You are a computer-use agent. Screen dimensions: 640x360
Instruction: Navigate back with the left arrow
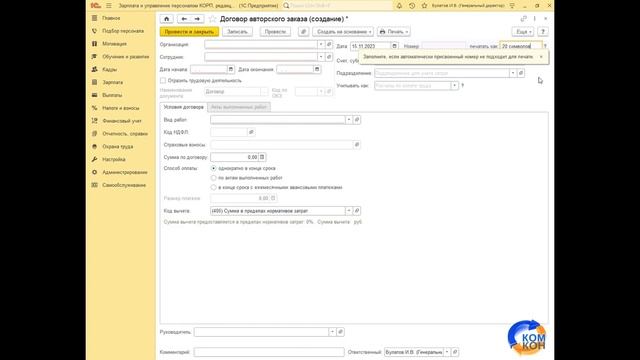184,19
